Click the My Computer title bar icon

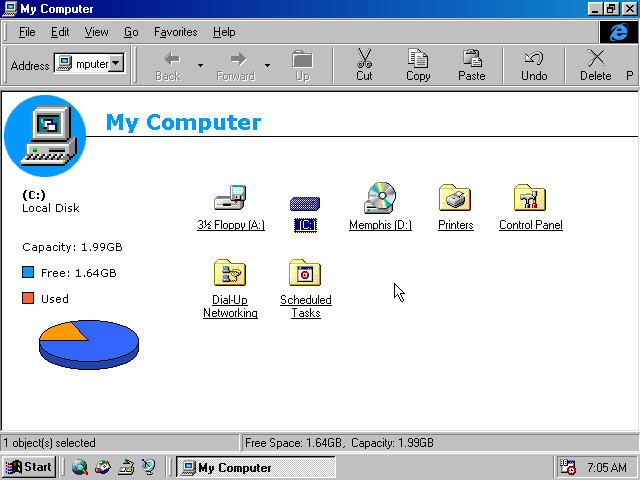pos(9,9)
